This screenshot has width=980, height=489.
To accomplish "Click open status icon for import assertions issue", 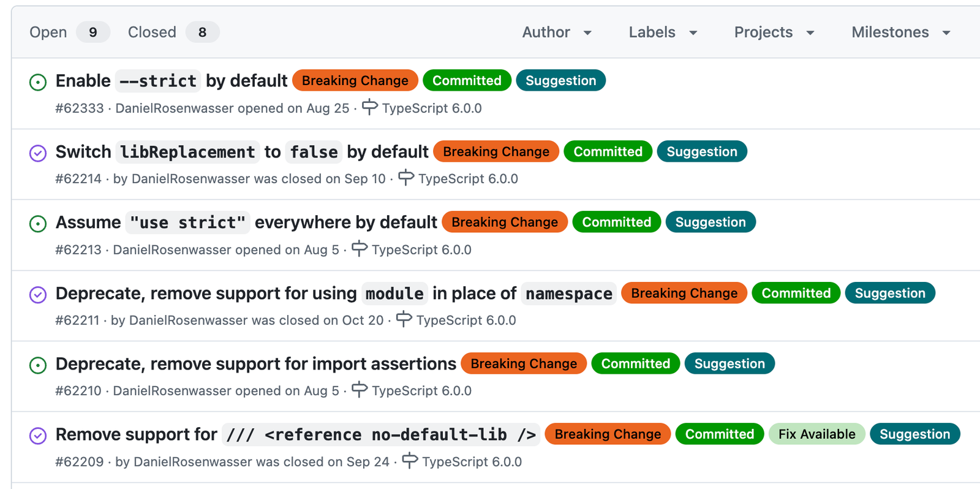I will pos(38,365).
